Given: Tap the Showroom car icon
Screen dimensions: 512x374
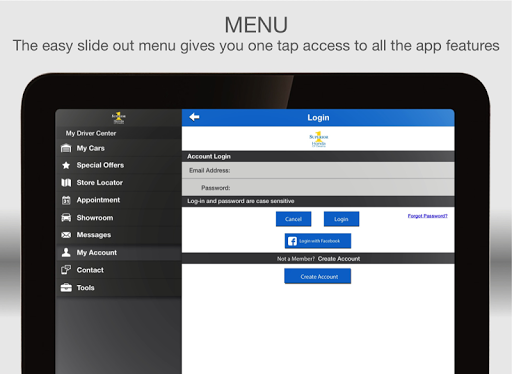Looking at the screenshot, I should coord(66,218).
